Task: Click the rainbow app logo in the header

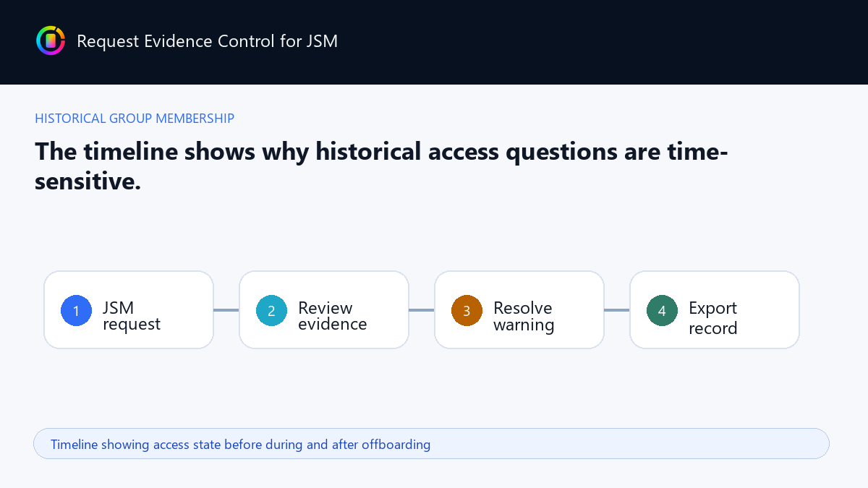Action: pyautogui.click(x=51, y=40)
